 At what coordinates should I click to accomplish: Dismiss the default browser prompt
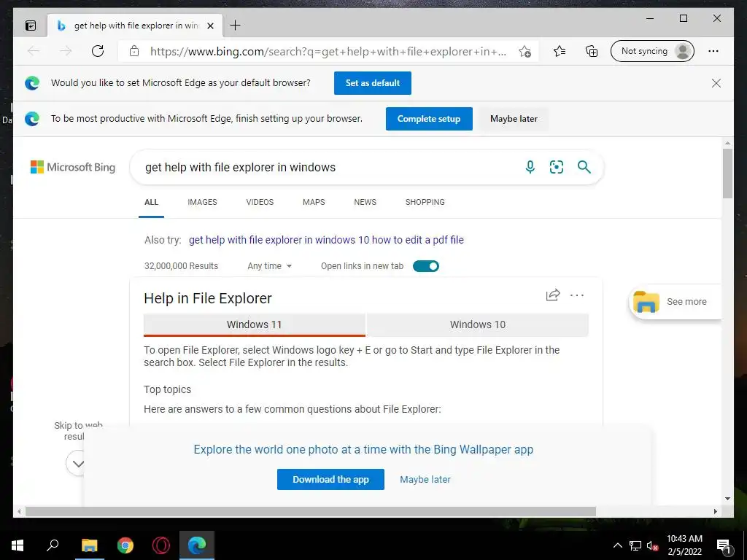click(716, 83)
